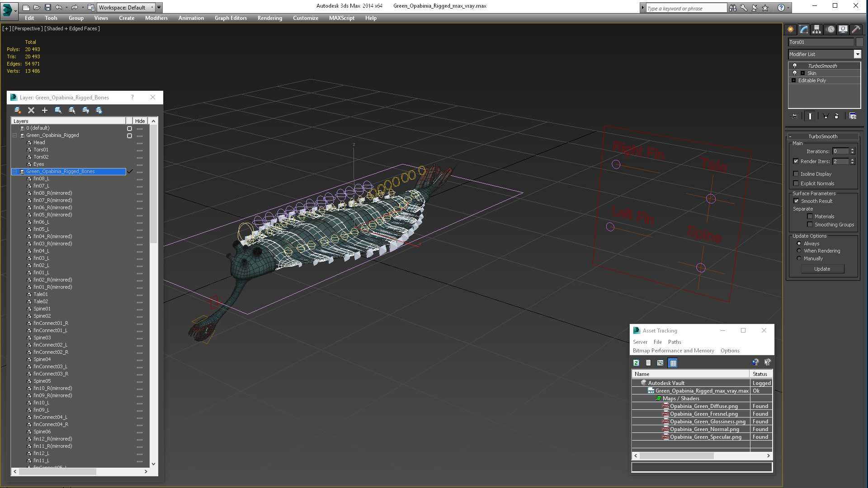Image resolution: width=868 pixels, height=488 pixels.
Task: Click the Delete layer X icon
Action: (31, 110)
